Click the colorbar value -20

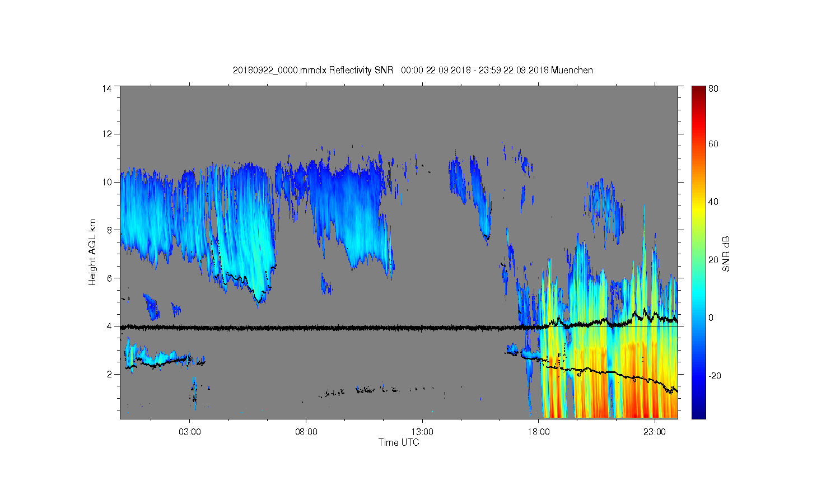pyautogui.click(x=715, y=376)
